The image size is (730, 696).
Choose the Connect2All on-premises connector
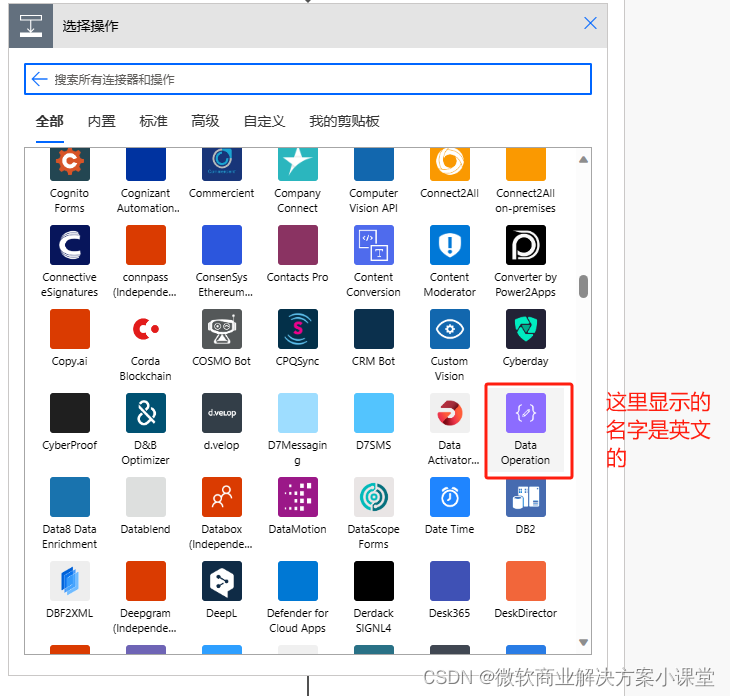pyautogui.click(x=526, y=165)
